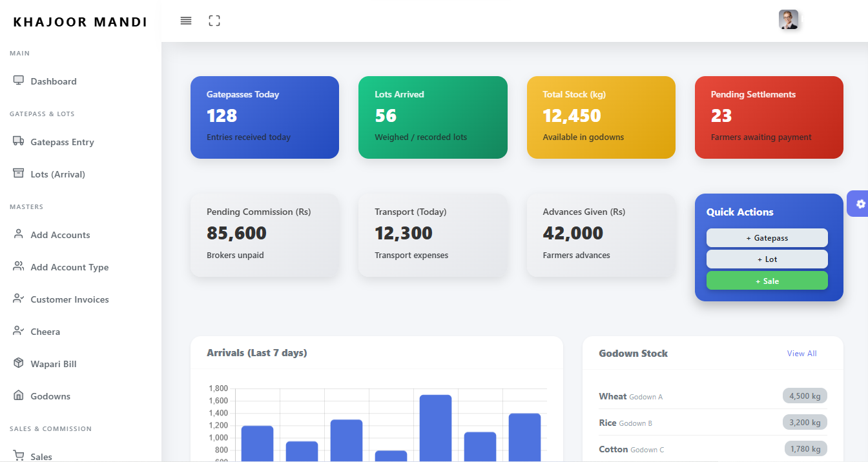Click the 4,500 kg Wheat stock badge
The height and width of the screenshot is (462, 868).
pos(805,396)
